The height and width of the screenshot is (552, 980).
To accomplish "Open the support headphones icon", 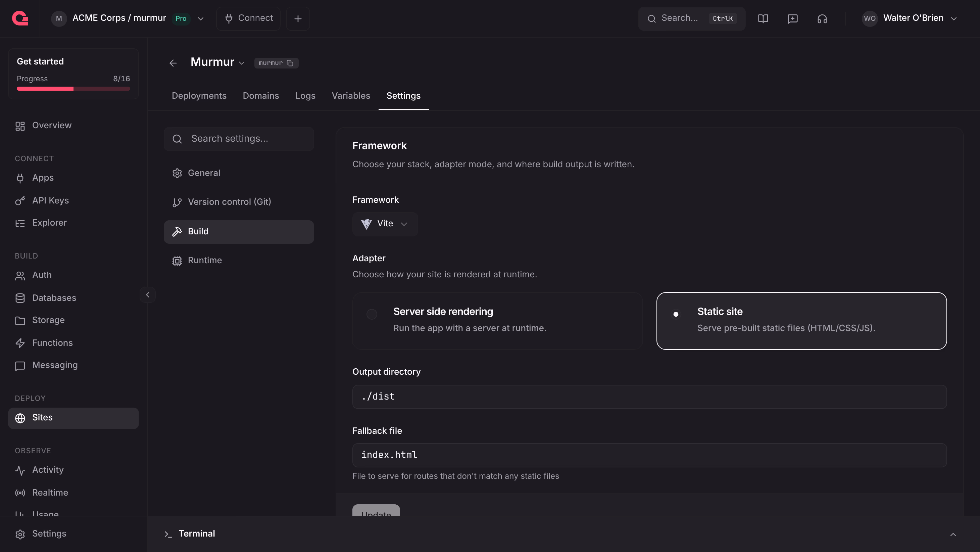I will pyautogui.click(x=822, y=19).
